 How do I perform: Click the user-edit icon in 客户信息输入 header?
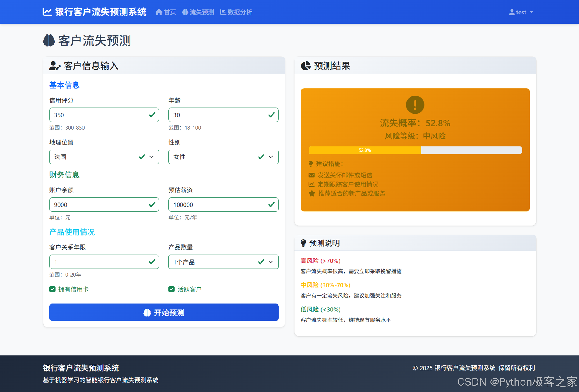point(54,66)
